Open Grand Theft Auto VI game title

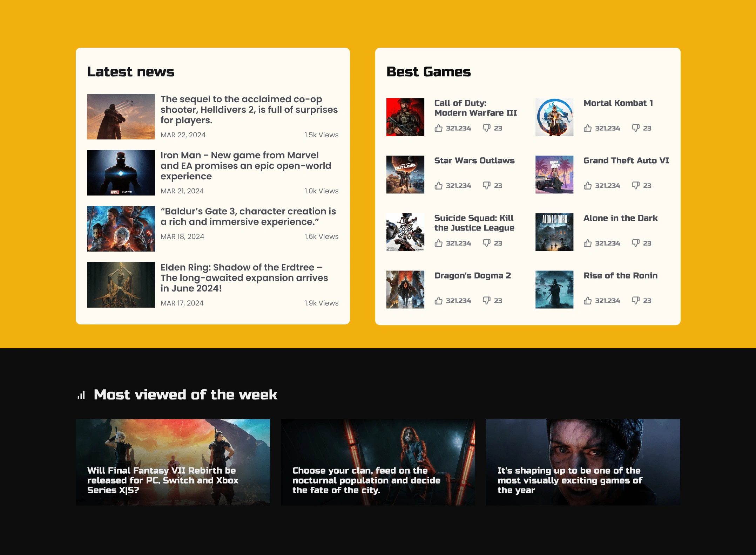click(x=626, y=160)
